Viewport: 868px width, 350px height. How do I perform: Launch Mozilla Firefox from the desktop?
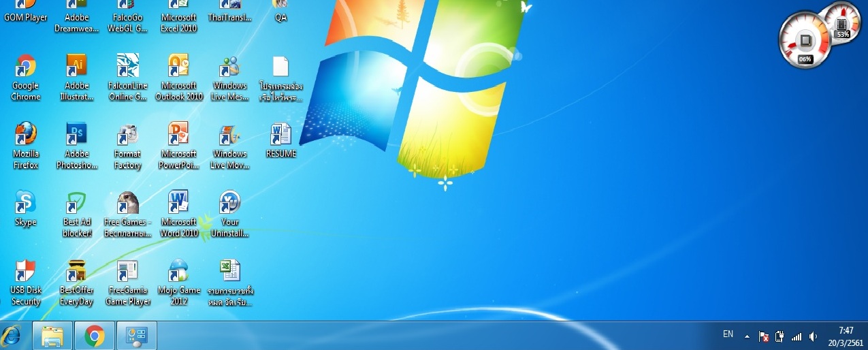pos(26,134)
